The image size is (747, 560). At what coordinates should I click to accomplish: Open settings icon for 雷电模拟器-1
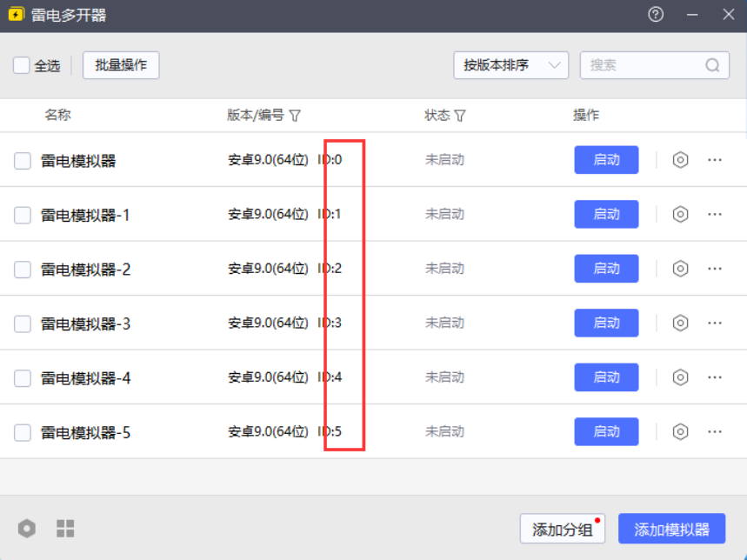[x=680, y=214]
